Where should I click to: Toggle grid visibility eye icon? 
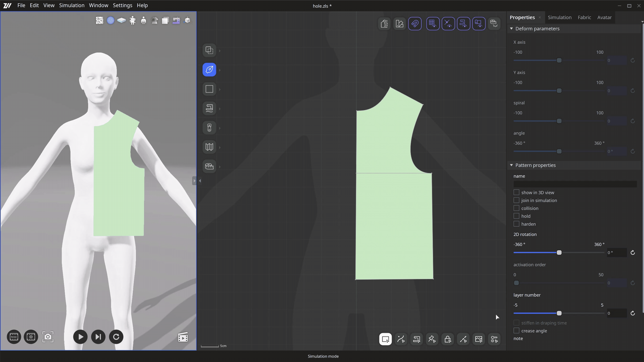coord(433,24)
